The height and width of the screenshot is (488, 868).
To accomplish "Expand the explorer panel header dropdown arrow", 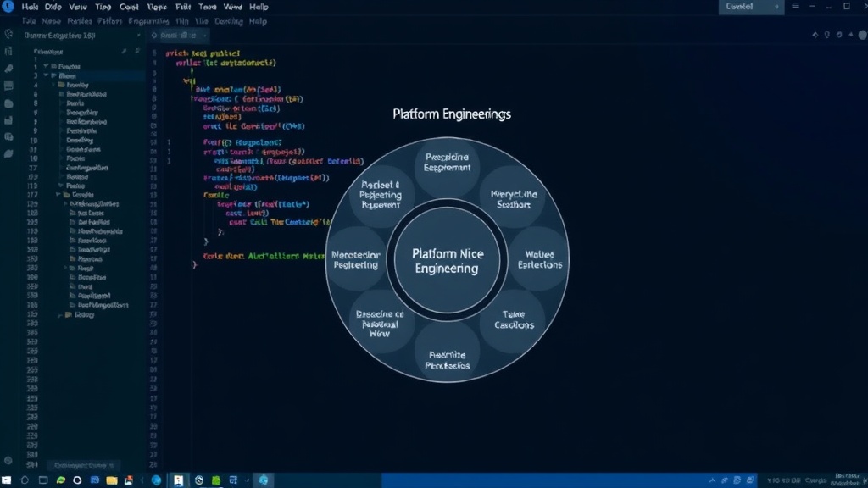I will 138,36.
